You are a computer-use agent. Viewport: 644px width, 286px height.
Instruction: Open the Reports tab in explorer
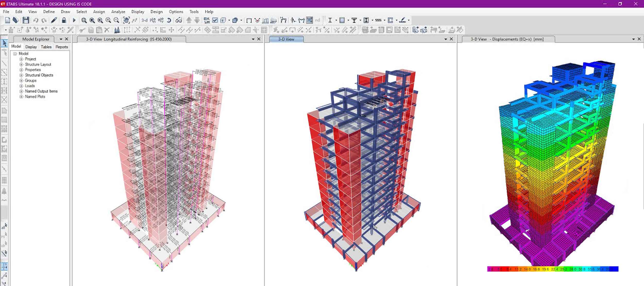pyautogui.click(x=62, y=47)
